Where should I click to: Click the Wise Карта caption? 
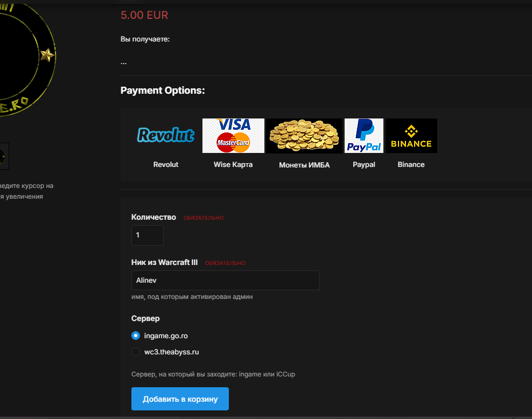pyautogui.click(x=233, y=164)
